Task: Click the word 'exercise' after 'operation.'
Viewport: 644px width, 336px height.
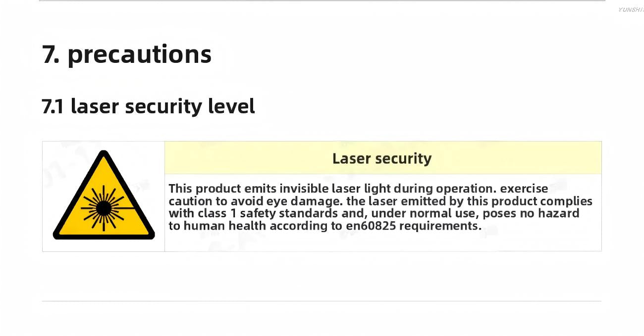Action: pyautogui.click(x=525, y=189)
